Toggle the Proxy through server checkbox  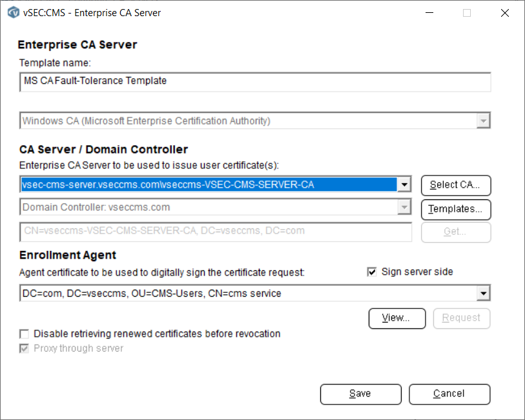click(24, 348)
